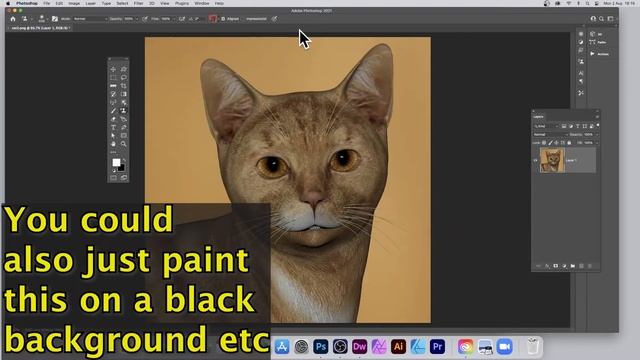Select the Rectangle shape tool
This screenshot has width=640, height=360.
(124, 136)
